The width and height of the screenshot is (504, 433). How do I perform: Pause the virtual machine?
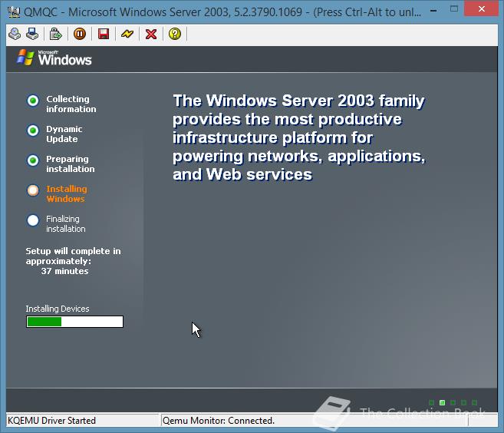80,34
